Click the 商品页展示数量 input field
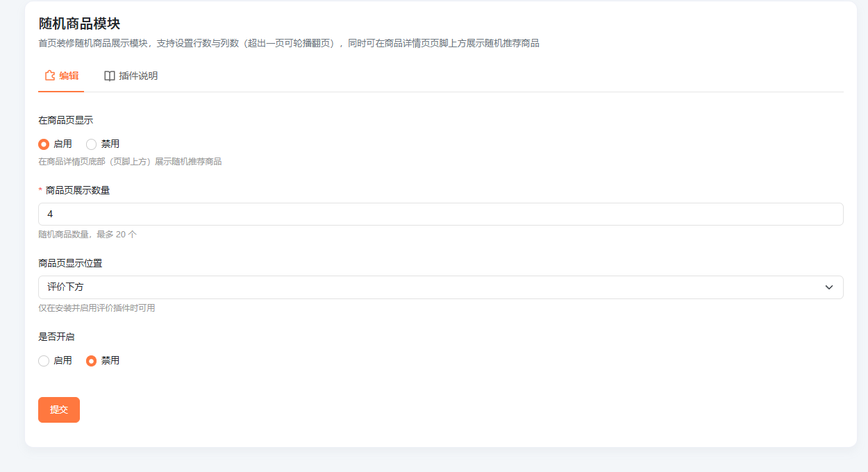The width and height of the screenshot is (868, 472). pos(441,214)
